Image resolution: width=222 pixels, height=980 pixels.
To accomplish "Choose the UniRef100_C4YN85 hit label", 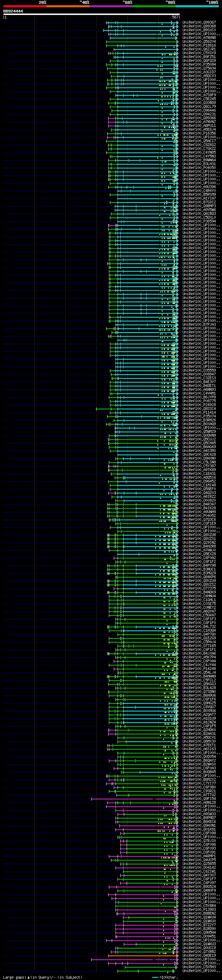I will tap(199, 153).
